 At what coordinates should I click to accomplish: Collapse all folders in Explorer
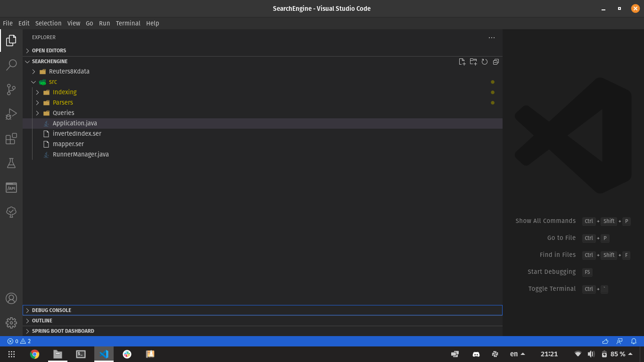pos(496,62)
